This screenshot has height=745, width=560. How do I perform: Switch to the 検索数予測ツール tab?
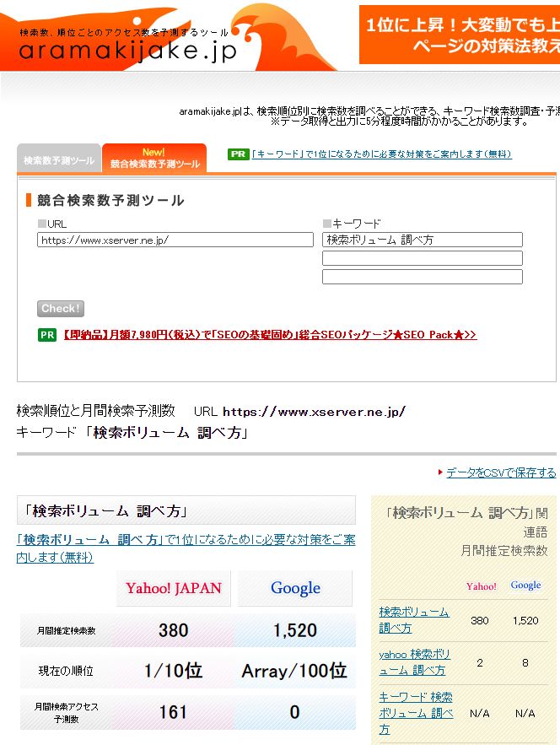59,160
